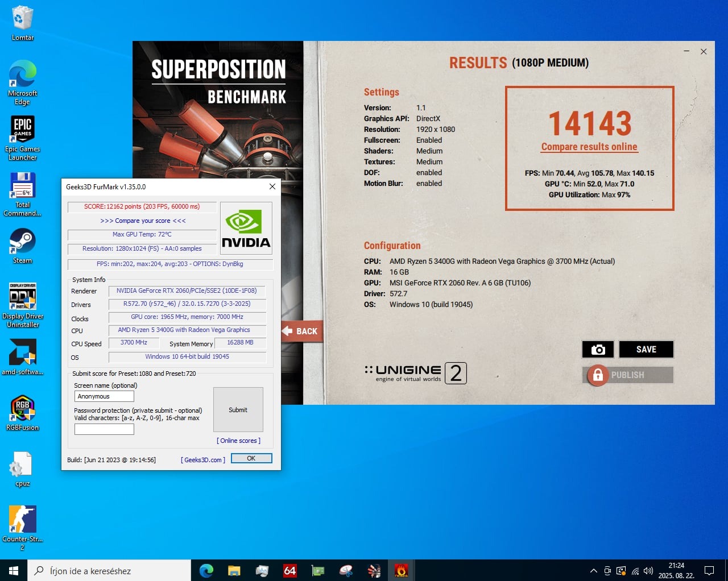This screenshot has width=728, height=581.
Task: Click the Windows 10 64-bit build field
Action: 187,356
